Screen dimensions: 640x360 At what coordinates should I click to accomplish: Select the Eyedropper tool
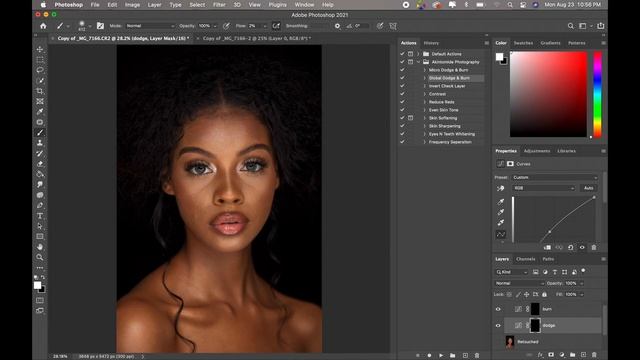[40, 112]
